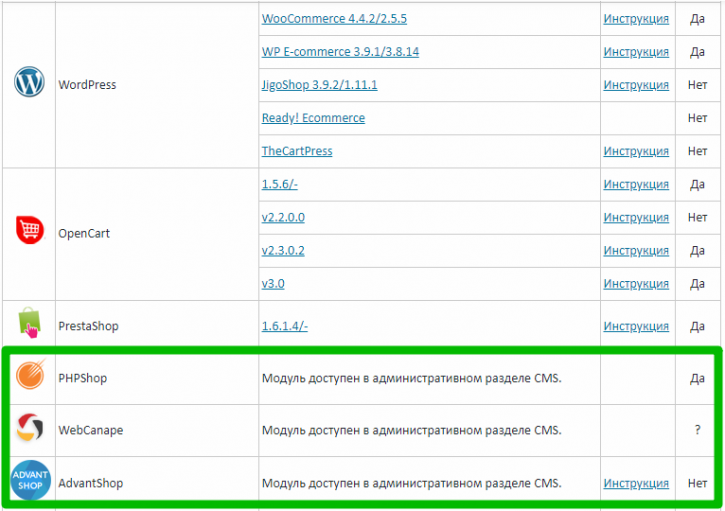Click Да in the WP E-commerce row

tap(697, 51)
